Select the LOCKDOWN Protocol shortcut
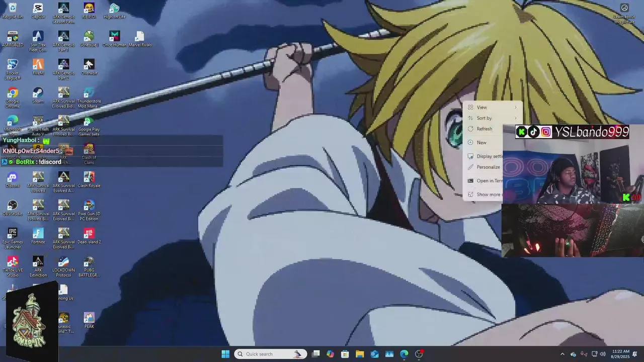 point(63,266)
